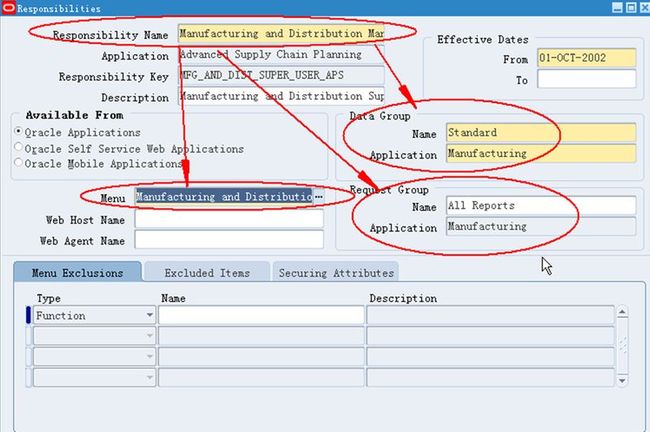Select the first record indicator bar

pos(28,315)
